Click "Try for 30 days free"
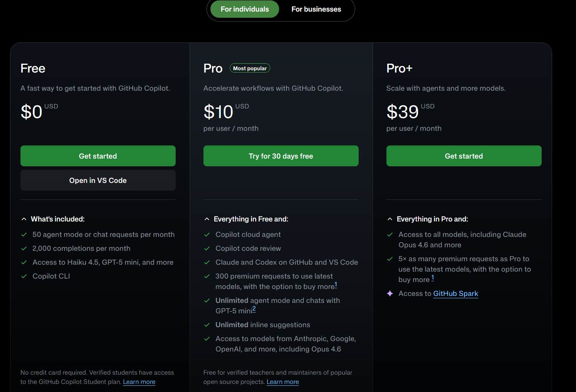 pos(281,156)
